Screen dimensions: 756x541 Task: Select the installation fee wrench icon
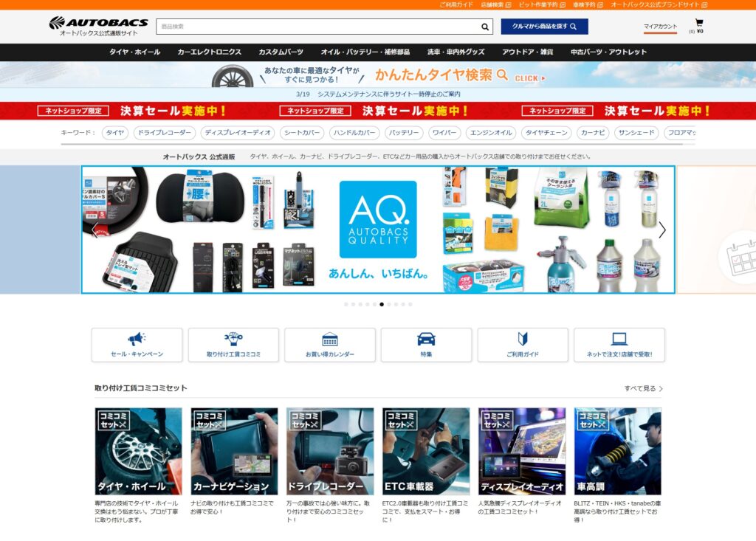tap(233, 340)
